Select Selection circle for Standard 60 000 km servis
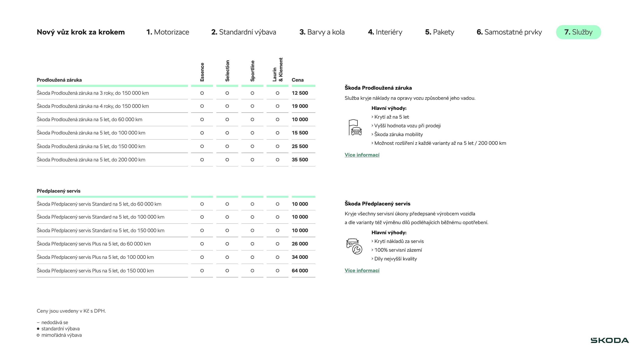Screen dimensions: 644x362 (227, 204)
